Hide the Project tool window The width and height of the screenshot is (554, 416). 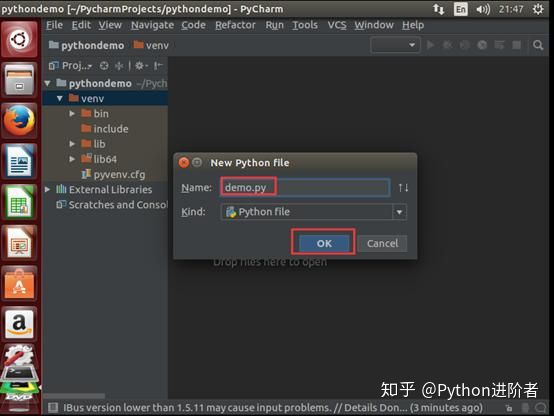158,66
